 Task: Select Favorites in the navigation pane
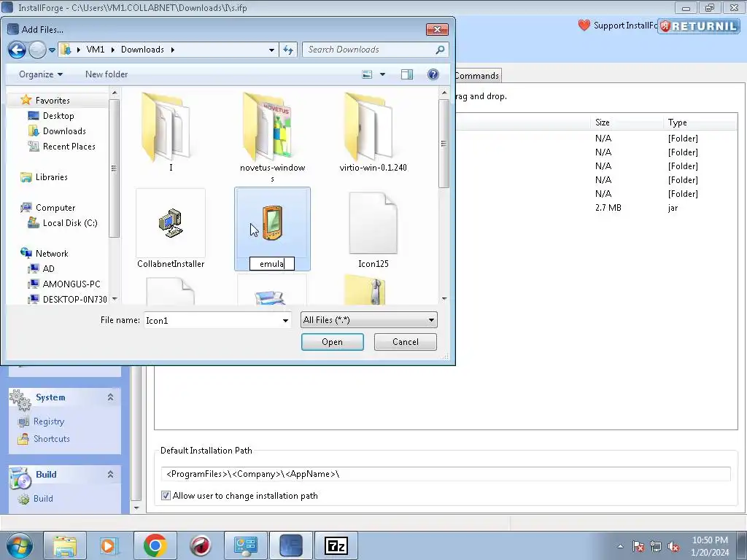pos(53,101)
